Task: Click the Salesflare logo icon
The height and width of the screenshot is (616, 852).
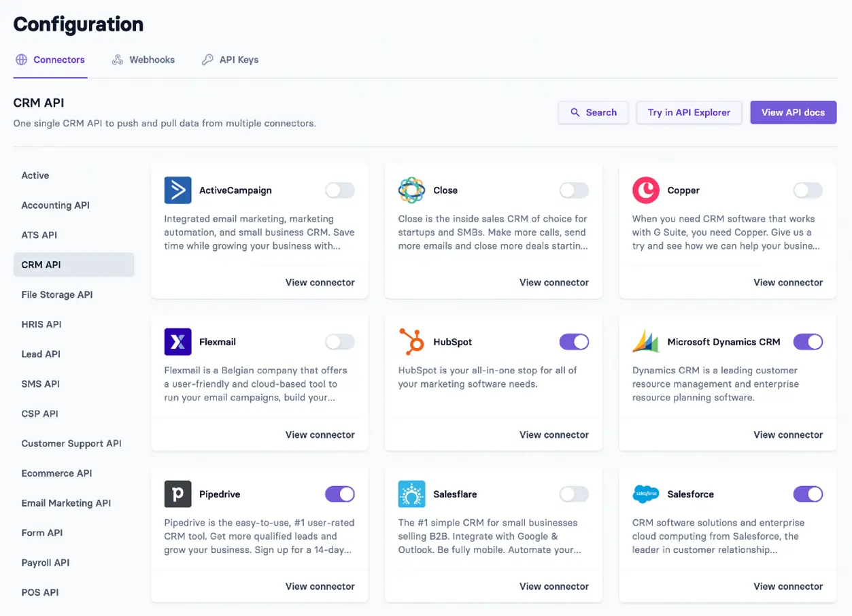Action: point(411,494)
